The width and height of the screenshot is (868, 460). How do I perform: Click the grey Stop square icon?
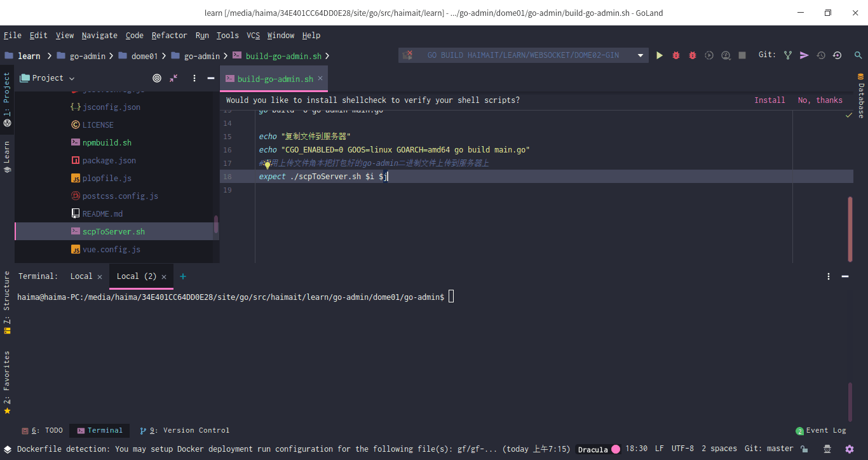(x=742, y=55)
